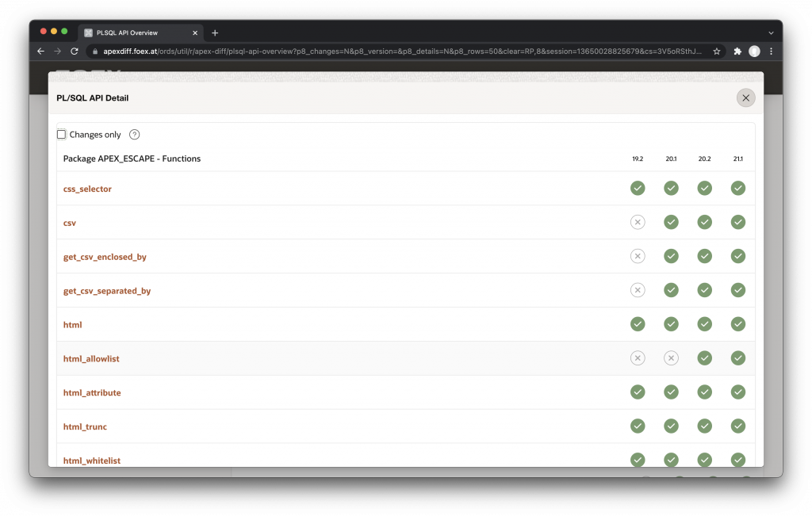Screen dimensions: 812x516
Task: Open the html_trunc function link
Action: click(85, 427)
